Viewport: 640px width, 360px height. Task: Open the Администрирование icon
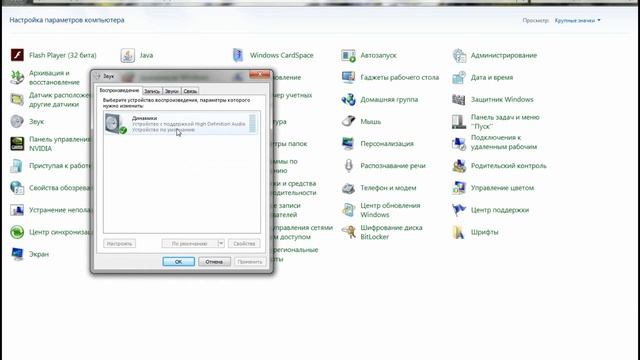(x=459, y=55)
